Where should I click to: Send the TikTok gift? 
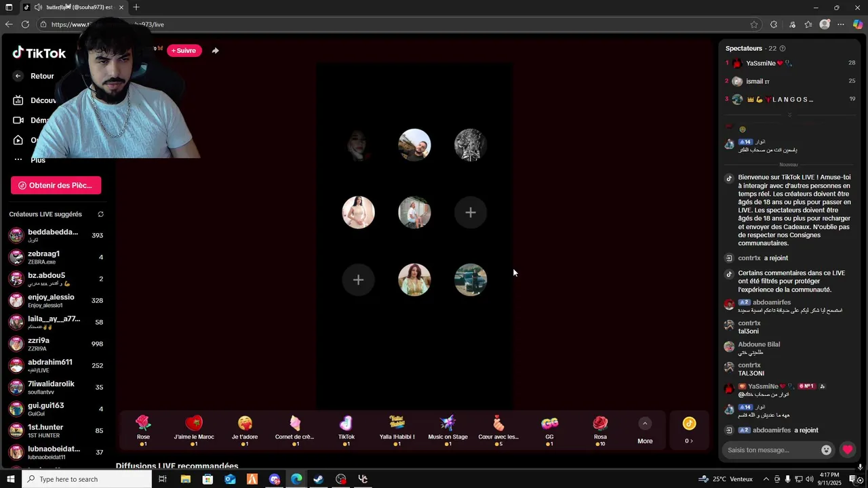tap(347, 430)
